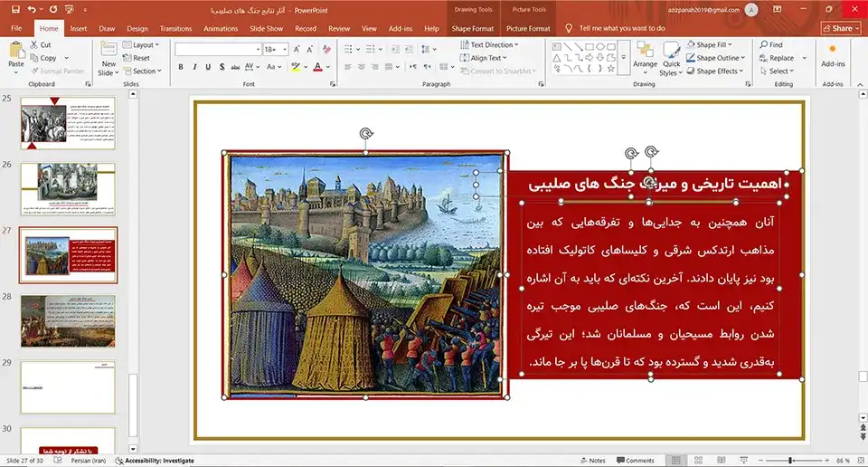Open the Text Direction dropdown
The height and width of the screenshot is (467, 868).
click(489, 45)
